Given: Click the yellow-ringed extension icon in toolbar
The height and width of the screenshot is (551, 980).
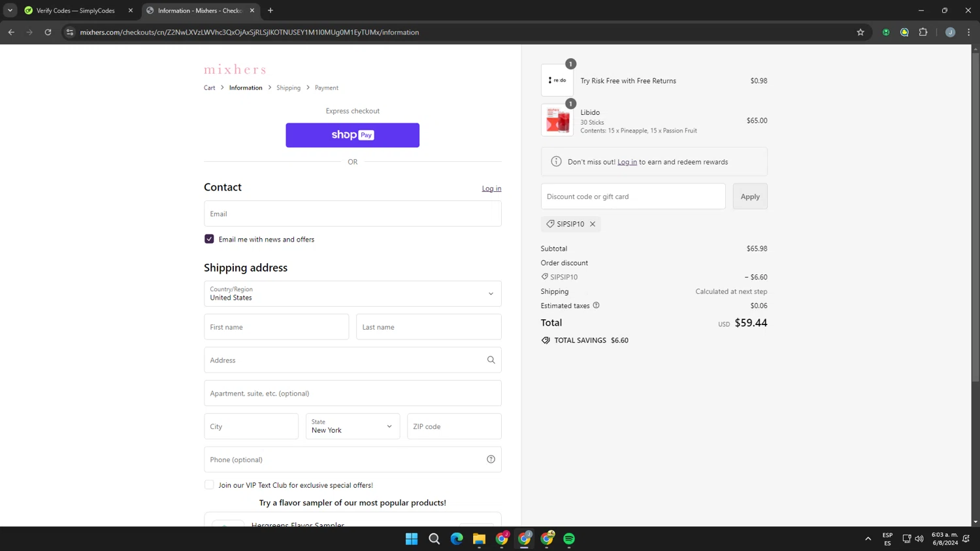Looking at the screenshot, I should [904, 32].
